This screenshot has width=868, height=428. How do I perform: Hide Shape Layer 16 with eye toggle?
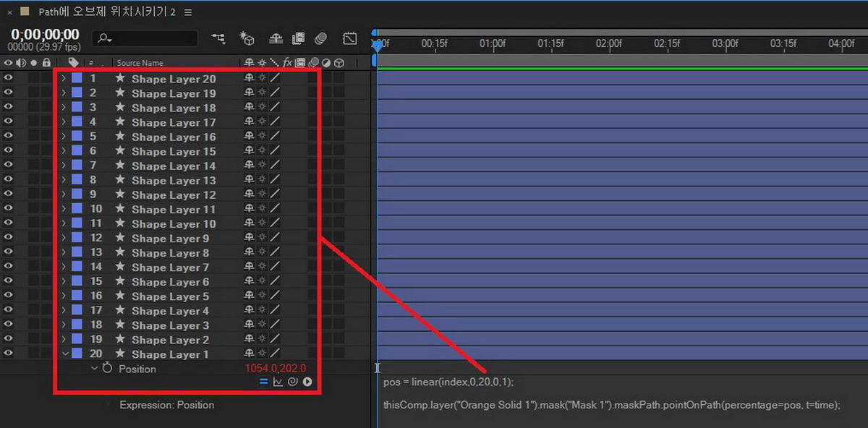(x=9, y=136)
